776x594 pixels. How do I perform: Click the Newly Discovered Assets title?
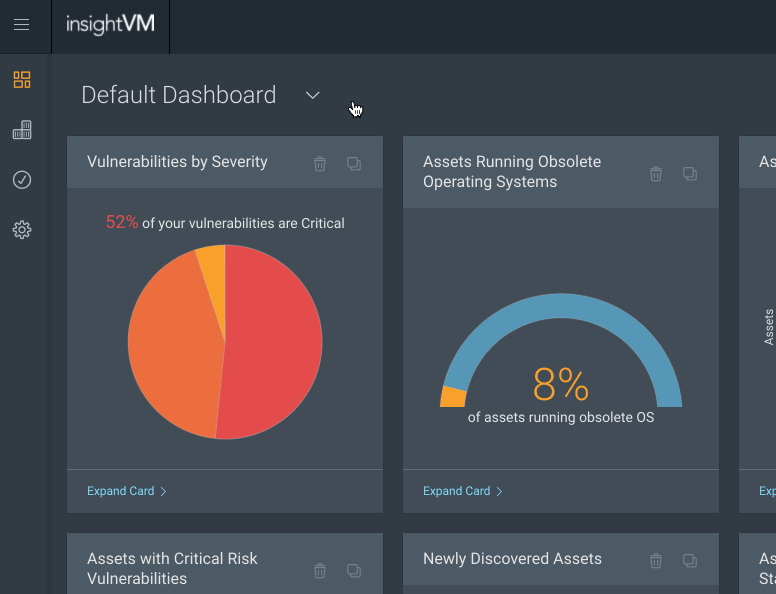512,559
